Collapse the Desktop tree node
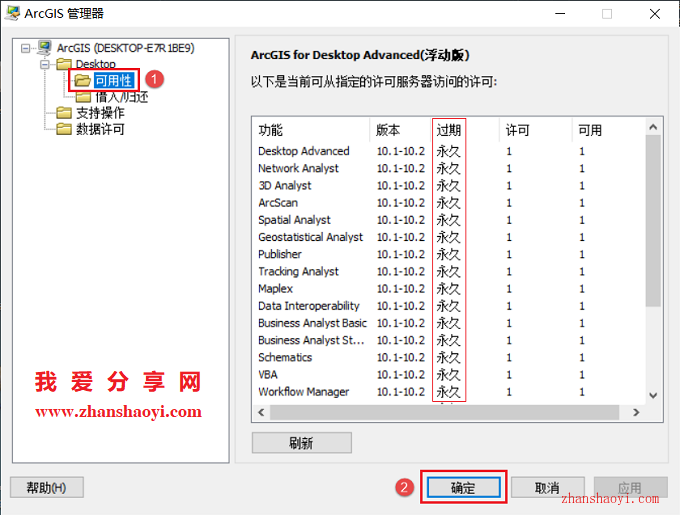Screen dimensions: 680x515 (x=45, y=65)
